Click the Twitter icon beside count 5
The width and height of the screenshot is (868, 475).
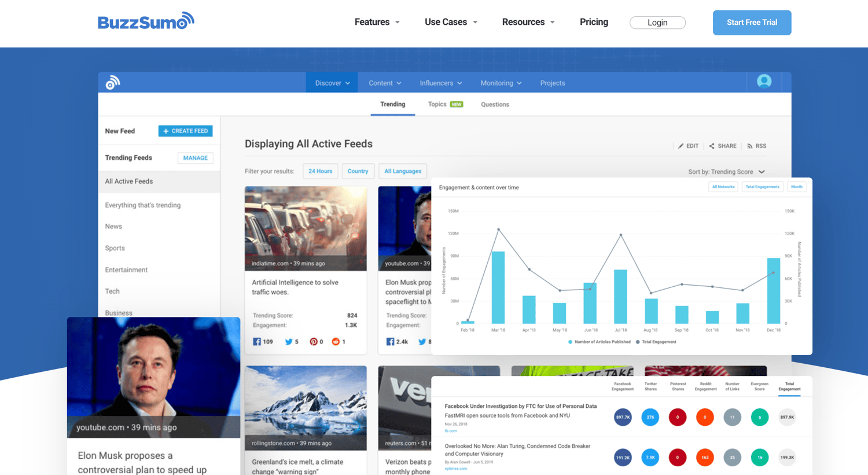pyautogui.click(x=289, y=342)
